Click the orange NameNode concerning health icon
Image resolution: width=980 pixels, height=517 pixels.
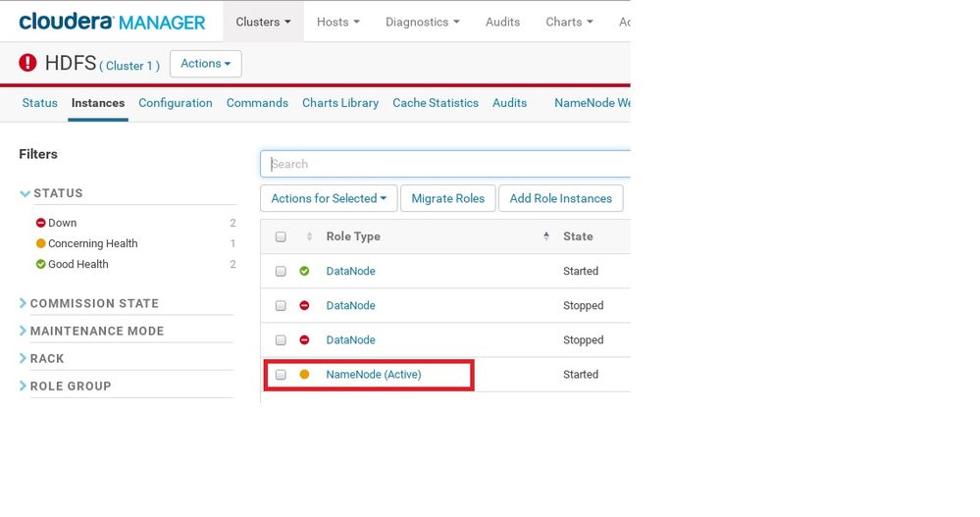point(304,375)
